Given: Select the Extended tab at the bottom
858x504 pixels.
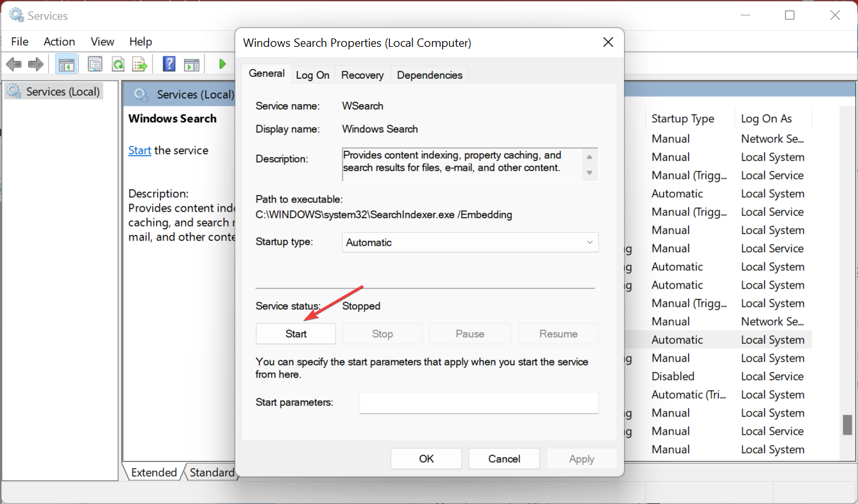Looking at the screenshot, I should [154, 473].
